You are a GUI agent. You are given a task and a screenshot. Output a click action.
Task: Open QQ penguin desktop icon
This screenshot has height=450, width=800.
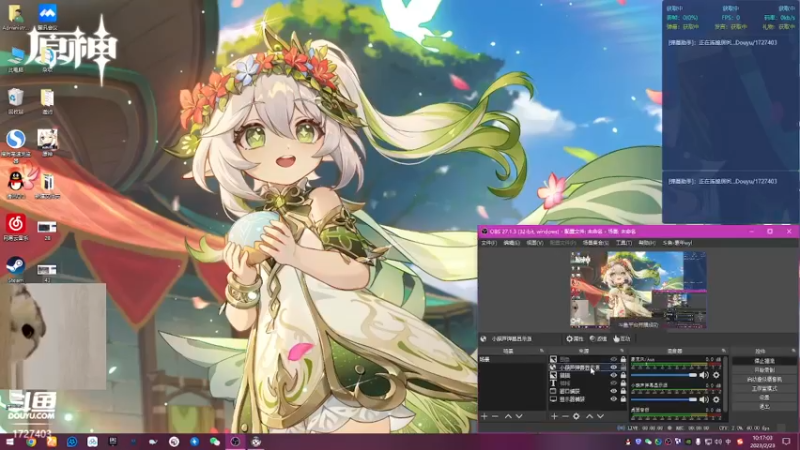click(16, 185)
